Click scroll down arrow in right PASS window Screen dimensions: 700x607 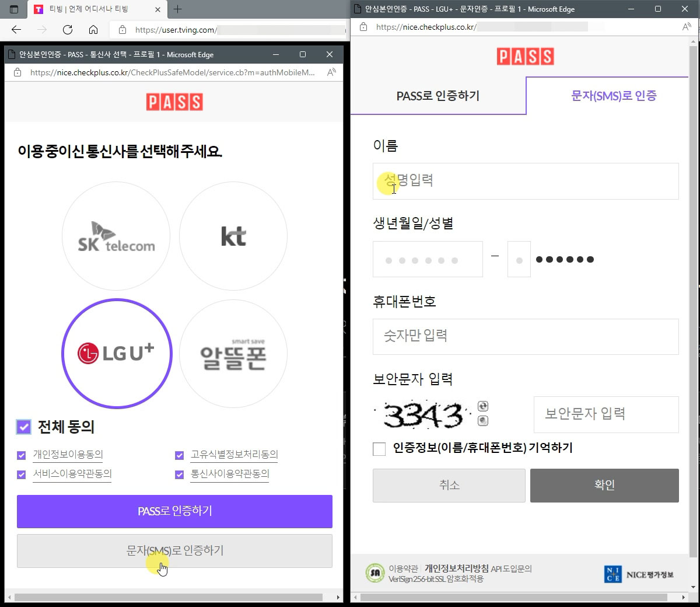(693, 587)
